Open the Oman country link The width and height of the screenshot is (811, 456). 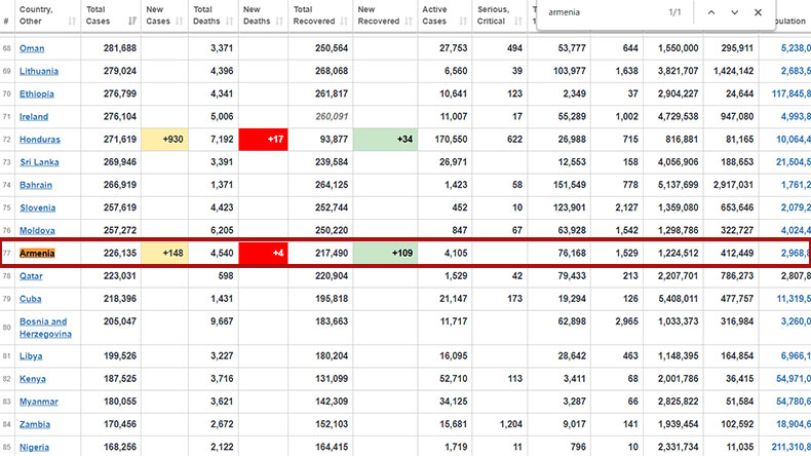[x=32, y=48]
